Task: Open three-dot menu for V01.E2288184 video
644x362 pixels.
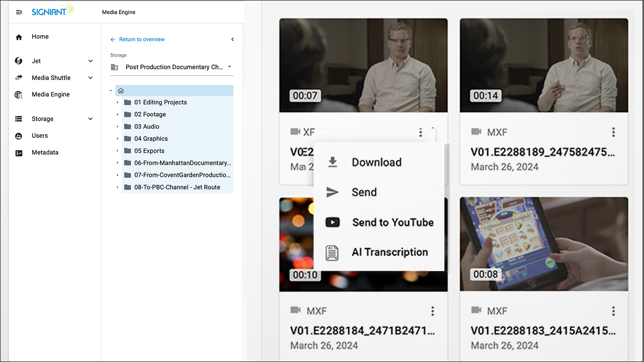Action: click(x=432, y=311)
